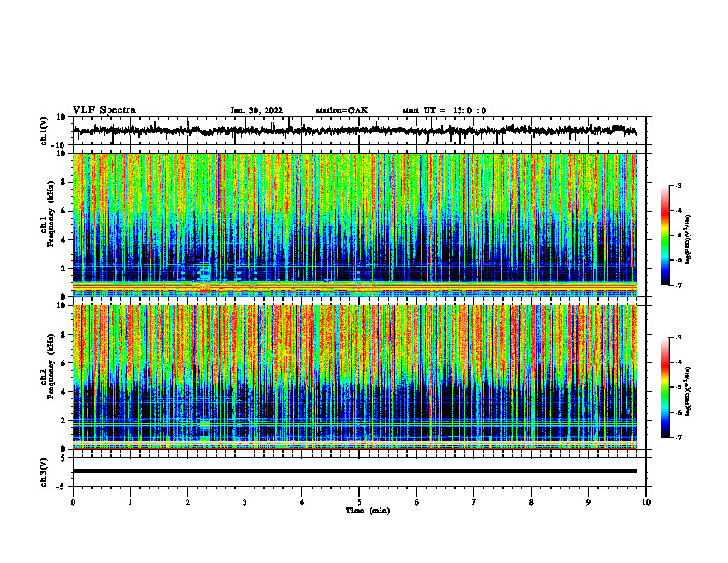The width and height of the screenshot is (728, 563).
Task: Click the ch.2 frequency axis "2" kHz tick label
Action: pos(63,420)
